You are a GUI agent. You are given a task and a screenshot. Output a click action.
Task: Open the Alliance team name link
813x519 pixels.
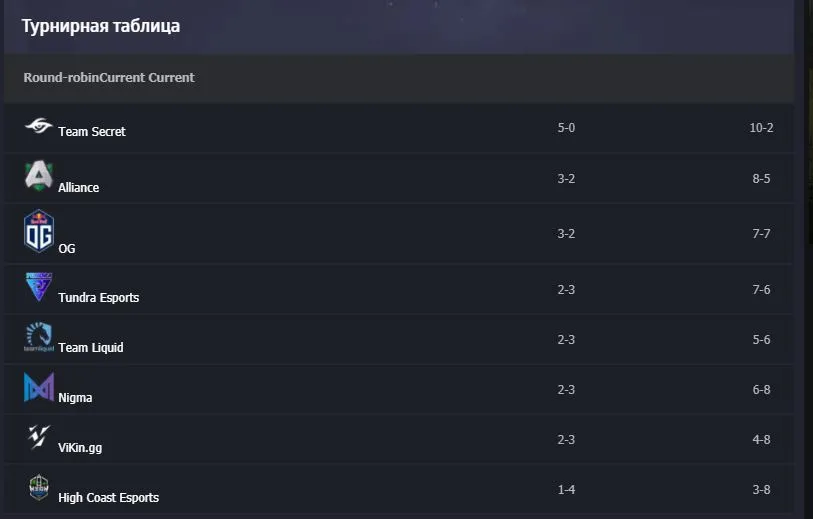coord(78,188)
